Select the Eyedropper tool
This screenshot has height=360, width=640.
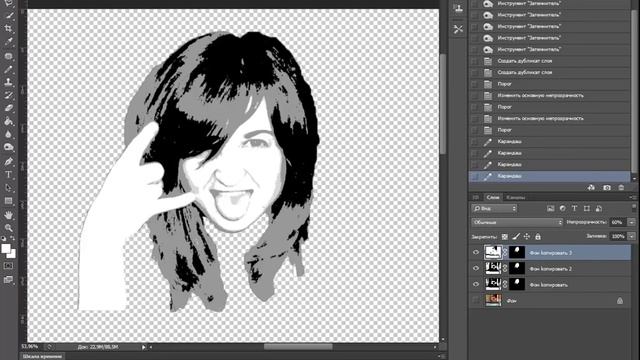8,42
